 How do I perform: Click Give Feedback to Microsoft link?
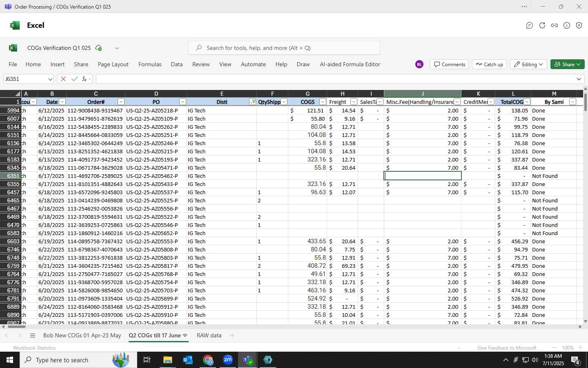click(507, 348)
